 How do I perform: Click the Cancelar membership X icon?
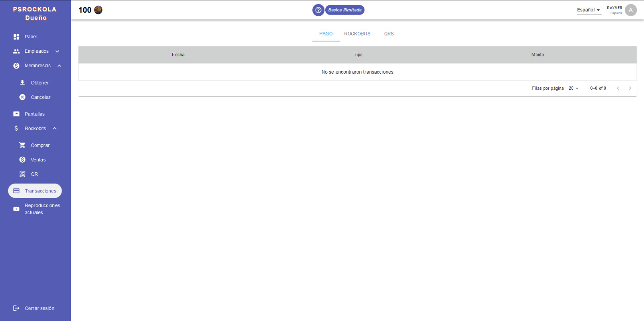(x=23, y=97)
